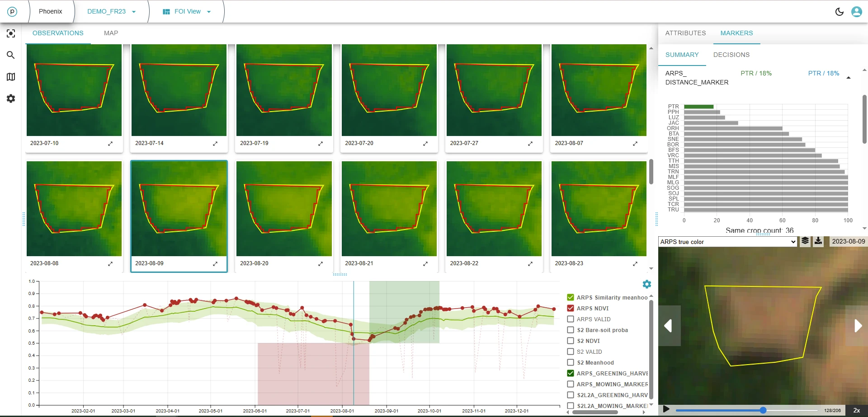Switch to the DECISIONS tab
Image resolution: width=868 pixels, height=417 pixels.
(731, 55)
